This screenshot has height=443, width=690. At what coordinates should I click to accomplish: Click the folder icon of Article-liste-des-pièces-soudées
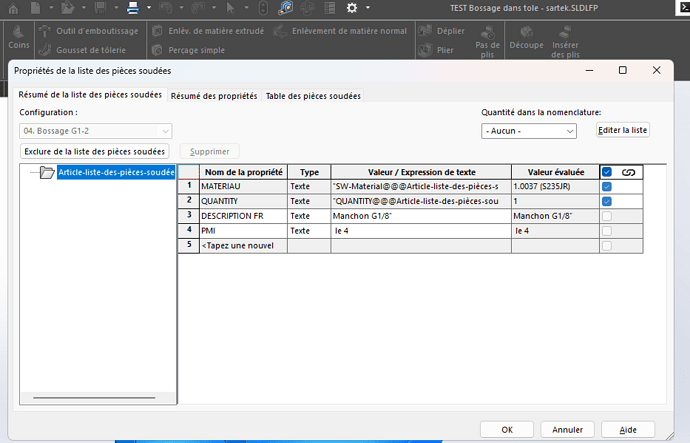click(x=47, y=172)
